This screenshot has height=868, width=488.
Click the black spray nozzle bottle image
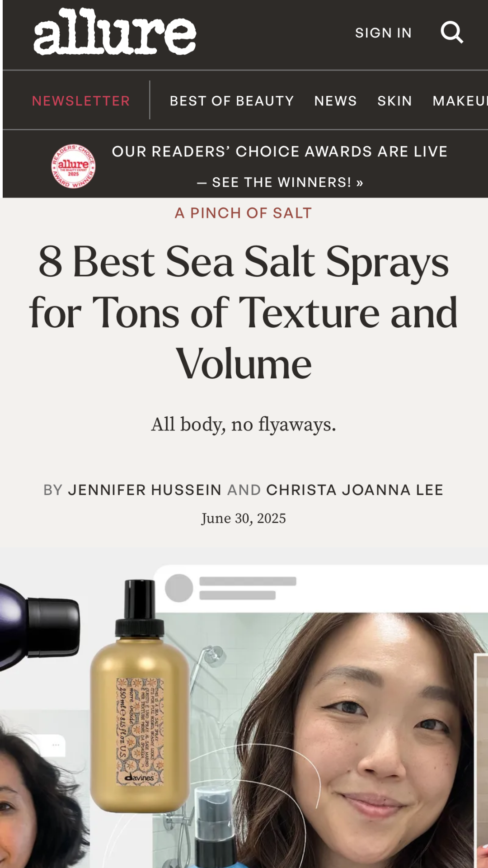pos(216,827)
